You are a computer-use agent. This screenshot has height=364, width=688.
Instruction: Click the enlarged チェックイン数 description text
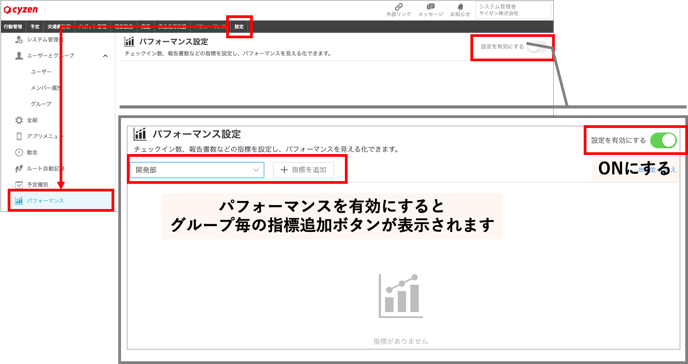pos(267,150)
